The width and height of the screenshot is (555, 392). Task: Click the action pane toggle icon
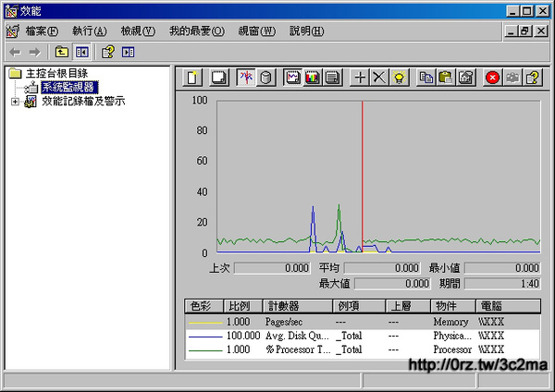[128, 52]
